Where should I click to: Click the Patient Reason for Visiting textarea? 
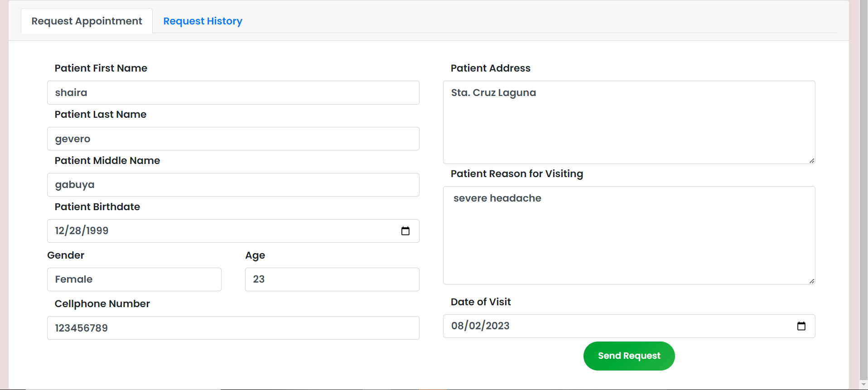pyautogui.click(x=629, y=236)
